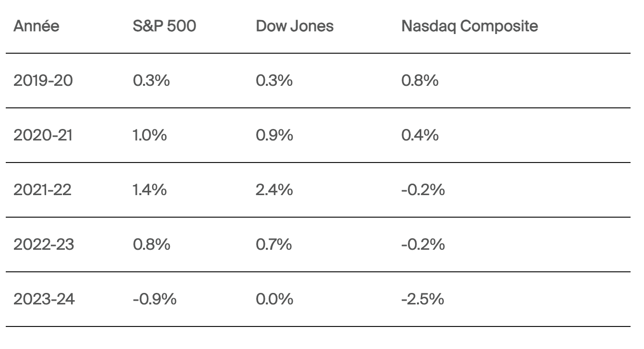Click the 2021-22 row label
644x349 pixels.
[43, 190]
